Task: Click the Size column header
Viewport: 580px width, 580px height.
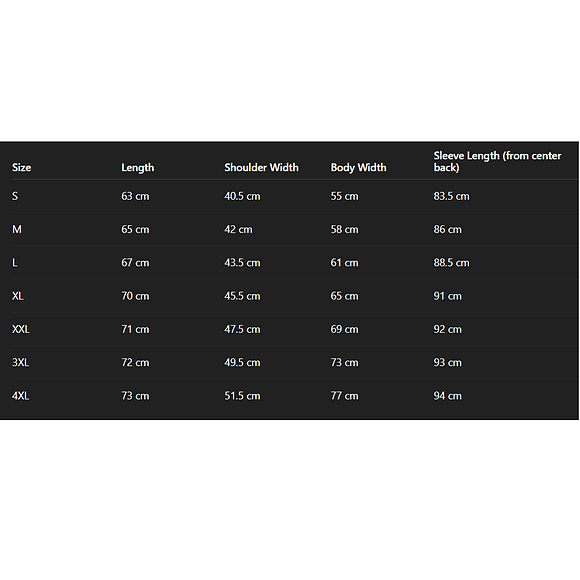Action: point(21,168)
